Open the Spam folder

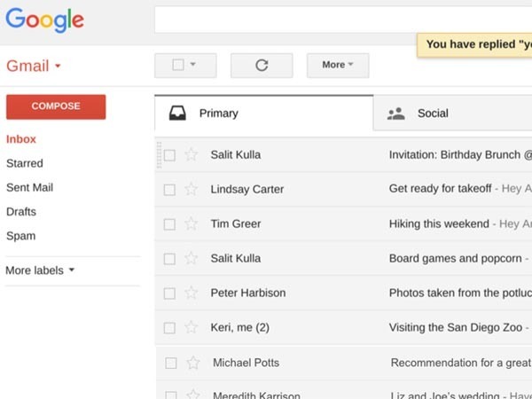click(20, 236)
